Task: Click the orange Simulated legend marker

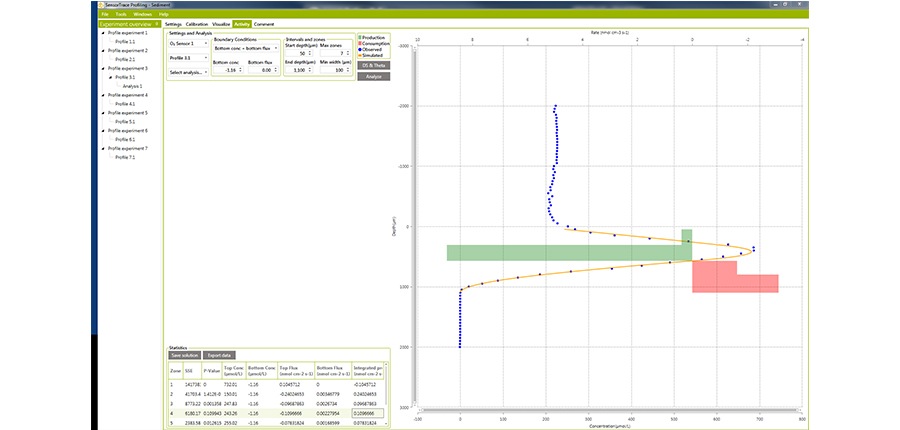Action: click(x=360, y=55)
